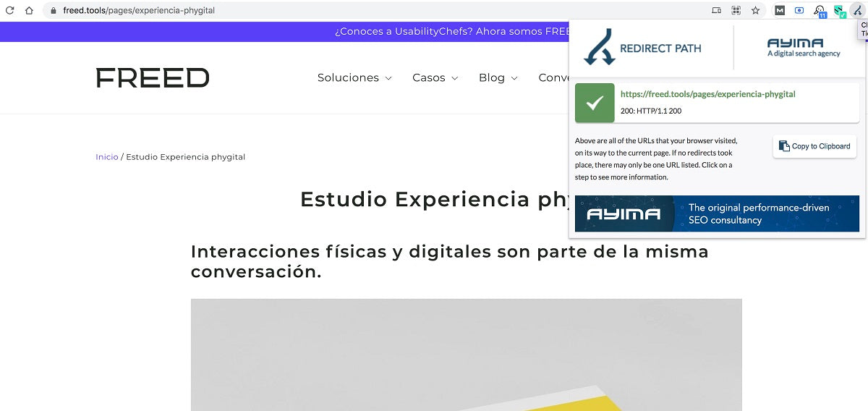The image size is (868, 411).
Task: Click the Interacciones físicas y digitales subtitle
Action: pos(449,262)
